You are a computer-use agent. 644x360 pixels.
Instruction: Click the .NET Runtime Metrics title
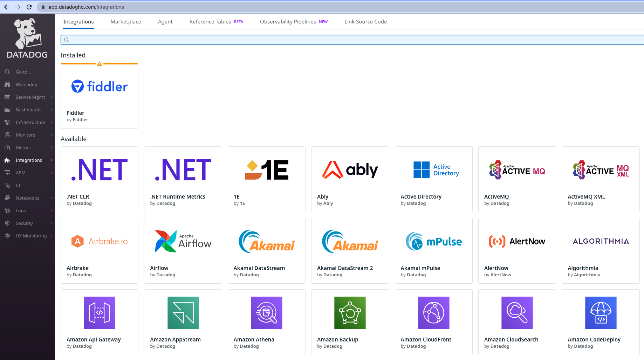click(x=178, y=197)
